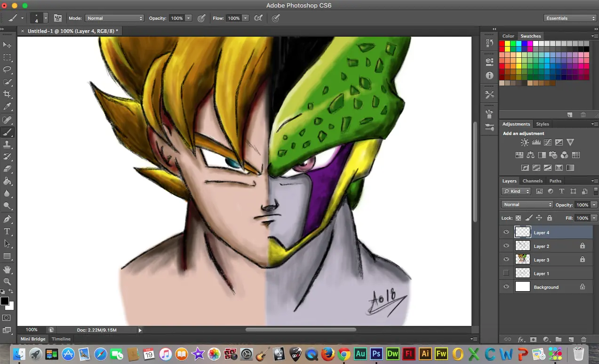The width and height of the screenshot is (599, 364).
Task: Open brush Flow slider dropdown
Action: tap(246, 18)
